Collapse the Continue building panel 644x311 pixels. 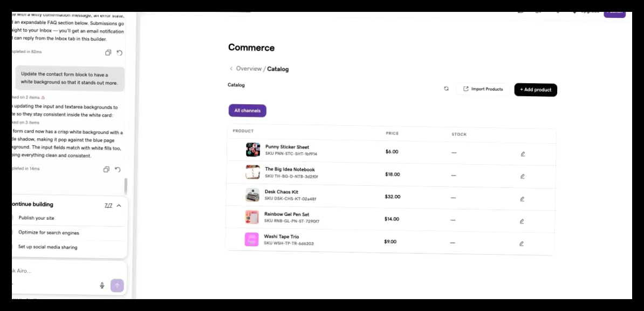tap(119, 206)
